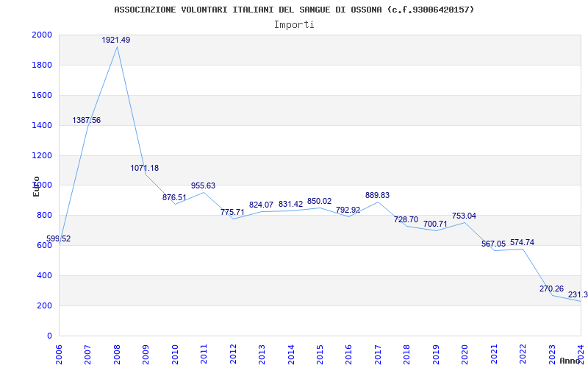The height and width of the screenshot is (368, 588).
Task: Select the 955.63 data label
Action: coord(204,185)
